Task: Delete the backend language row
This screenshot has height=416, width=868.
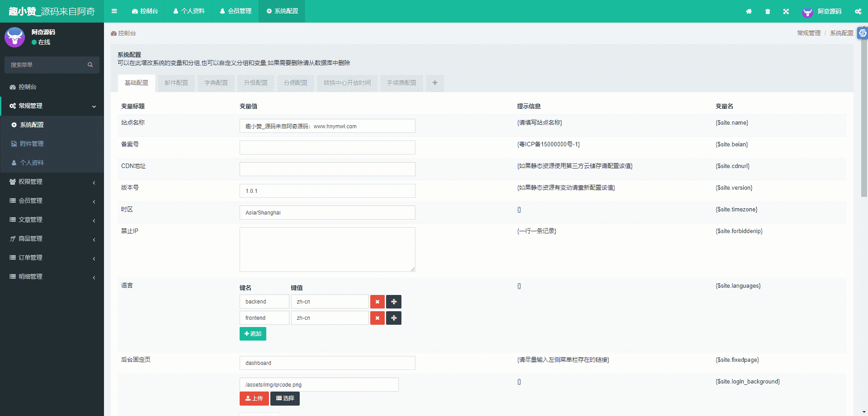Action: (377, 302)
